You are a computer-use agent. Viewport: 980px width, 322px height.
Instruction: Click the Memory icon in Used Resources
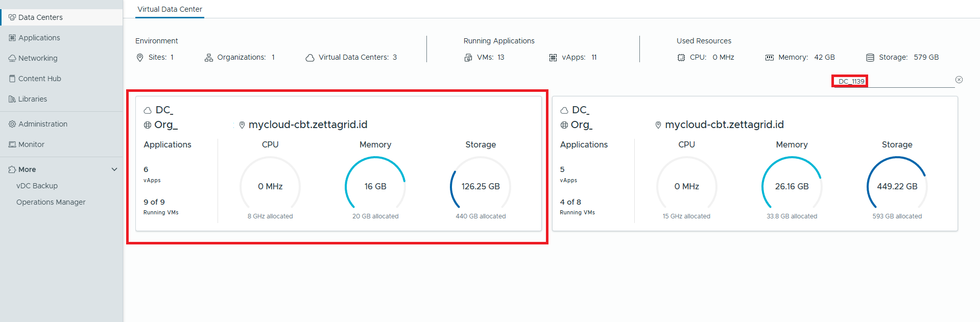tap(770, 58)
